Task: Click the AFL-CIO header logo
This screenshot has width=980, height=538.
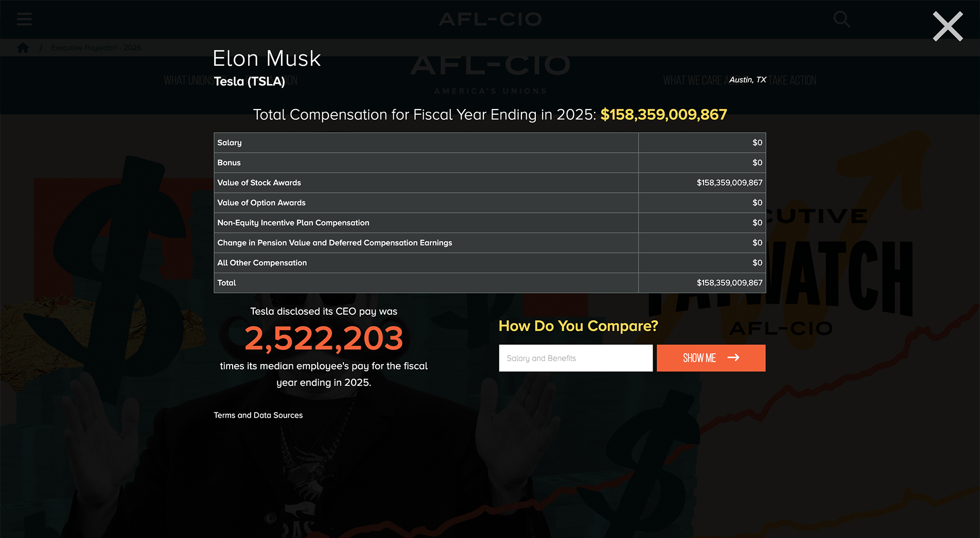Action: coord(490,20)
